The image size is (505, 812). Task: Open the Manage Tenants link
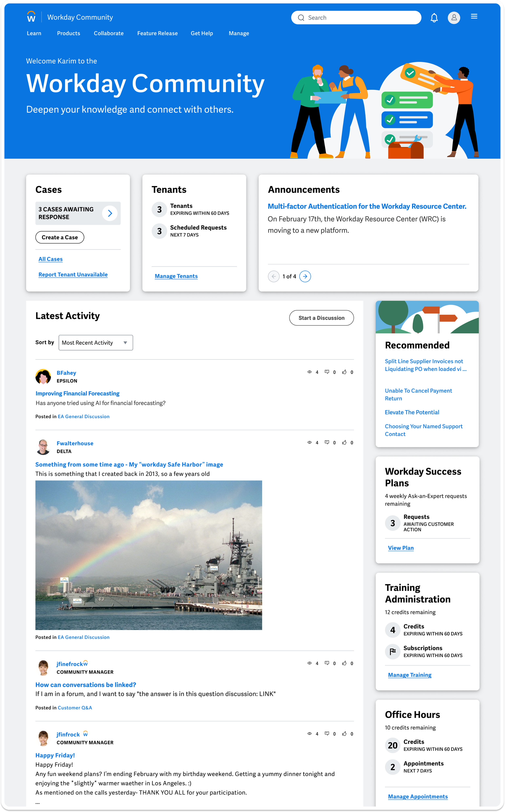pyautogui.click(x=176, y=276)
